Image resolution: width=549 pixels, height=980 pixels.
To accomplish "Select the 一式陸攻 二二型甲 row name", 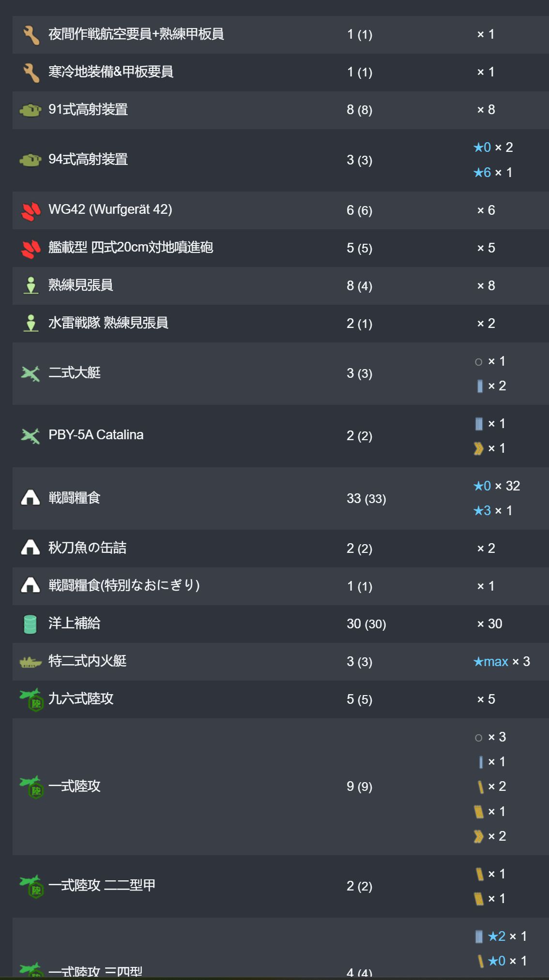I will [x=102, y=885].
